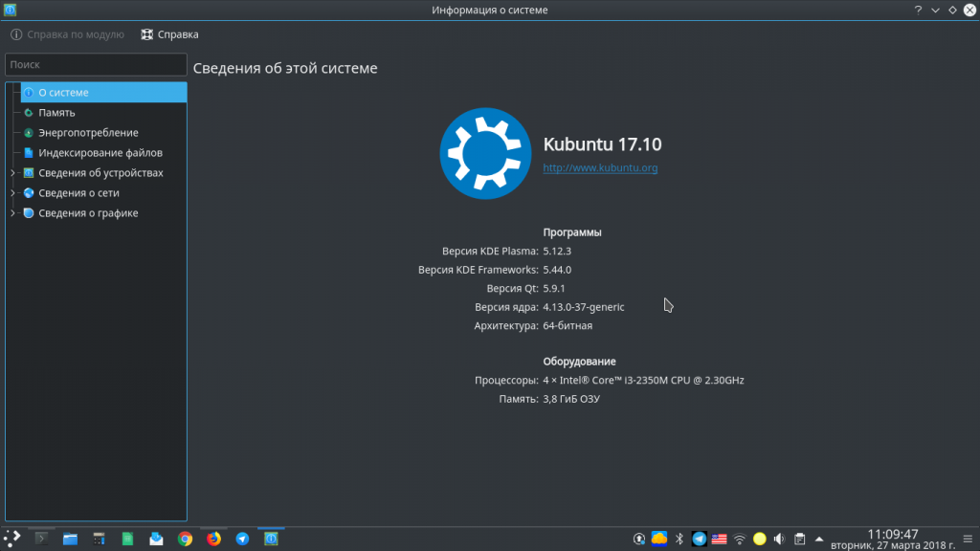Screen dimensions: 980x551
Task: Click the updates notifier tray icon
Action: [638, 540]
